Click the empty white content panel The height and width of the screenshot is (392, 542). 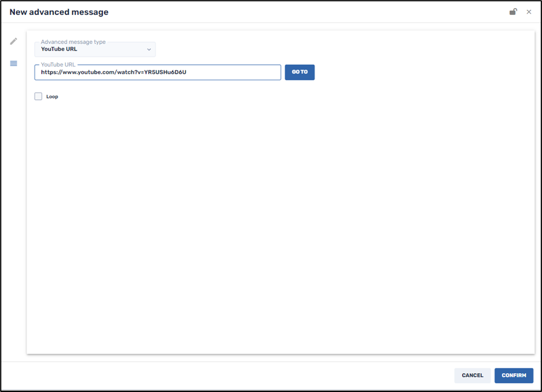(280, 230)
